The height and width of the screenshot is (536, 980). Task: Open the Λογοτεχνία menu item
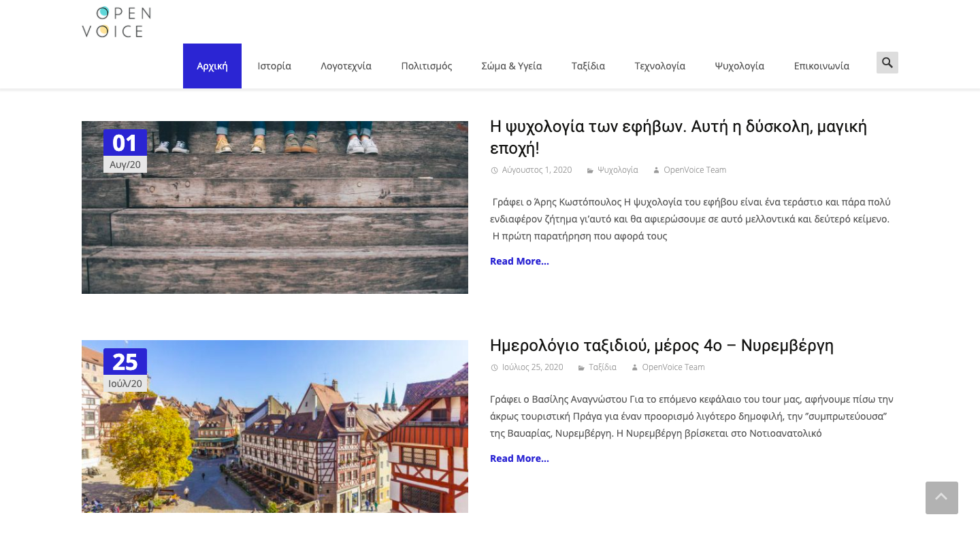pos(346,66)
